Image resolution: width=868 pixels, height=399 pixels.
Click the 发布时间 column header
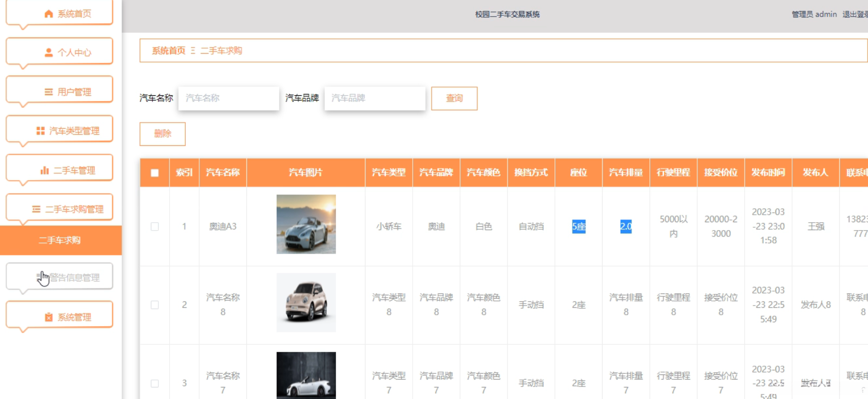(768, 173)
